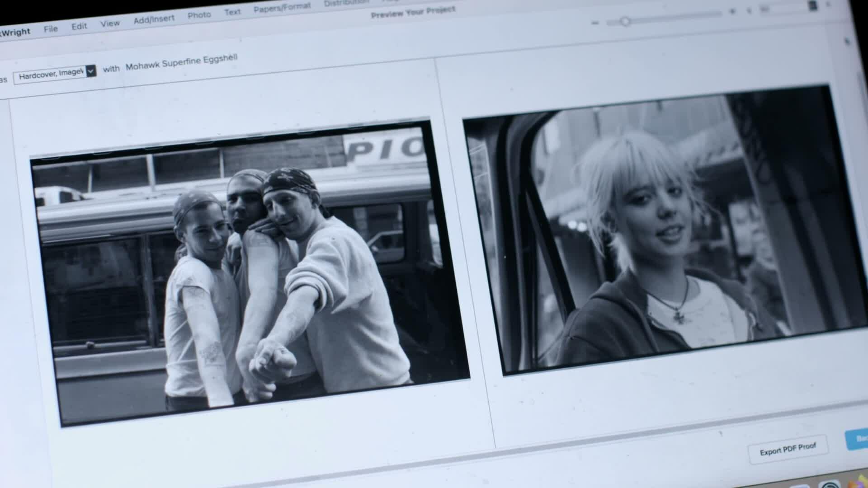Open the Hardcover, ImageWrap cover type dropdown

coord(55,73)
